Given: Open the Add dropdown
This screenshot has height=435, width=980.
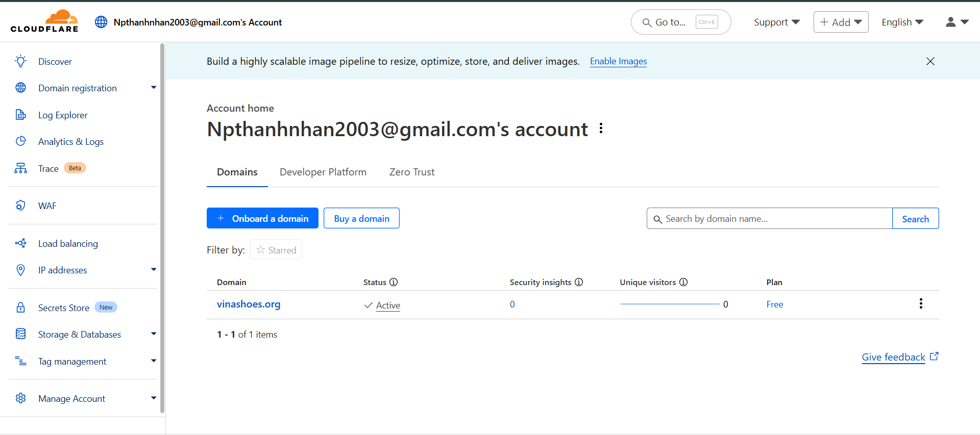Looking at the screenshot, I should pyautogui.click(x=841, y=22).
